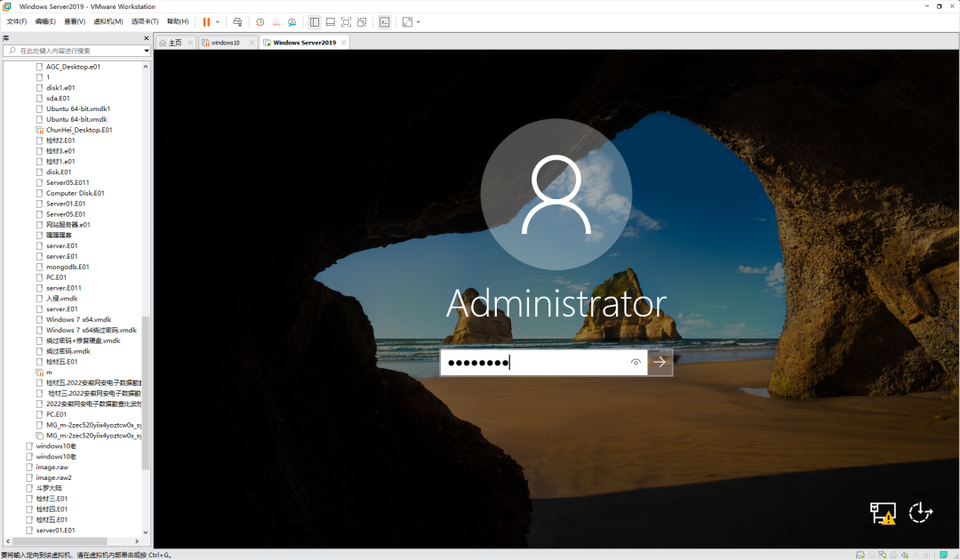Click the sound card status bar icon
Viewport: 960px width, 560px height.
(904, 555)
